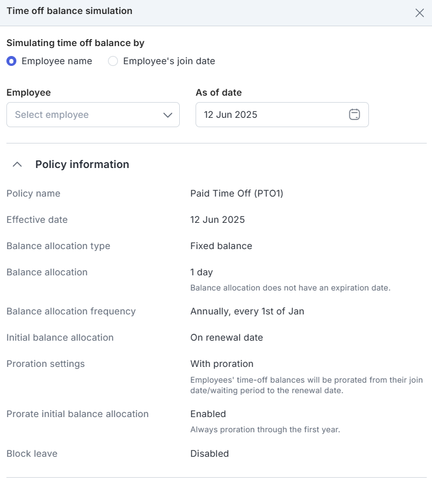
Task: Focus the As of date input field
Action: tap(269, 115)
